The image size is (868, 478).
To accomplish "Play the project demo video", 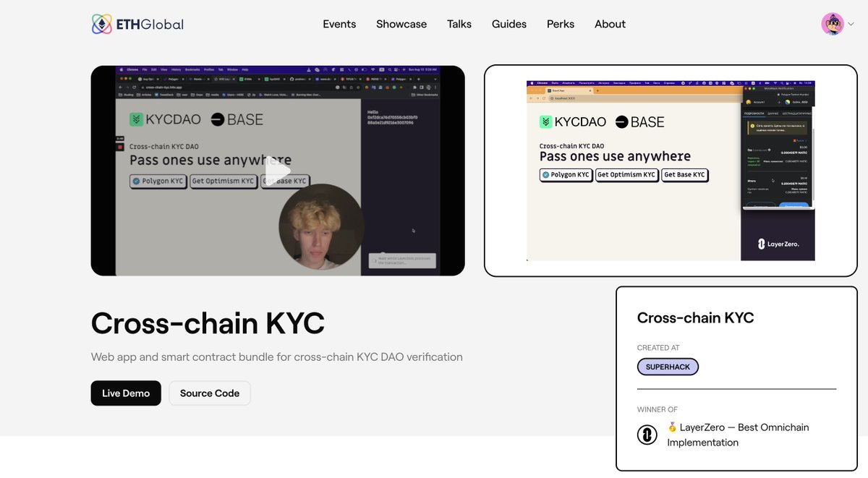I will [x=278, y=171].
